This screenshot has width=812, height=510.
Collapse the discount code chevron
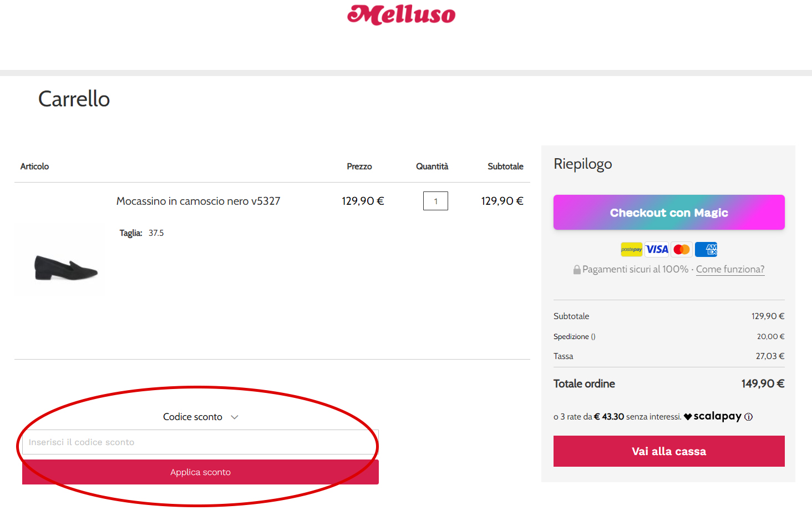234,417
